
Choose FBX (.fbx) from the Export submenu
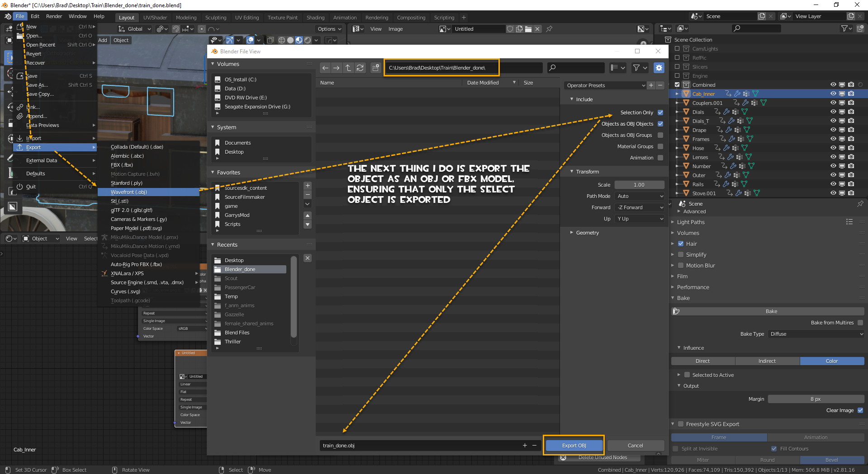[x=148, y=165]
